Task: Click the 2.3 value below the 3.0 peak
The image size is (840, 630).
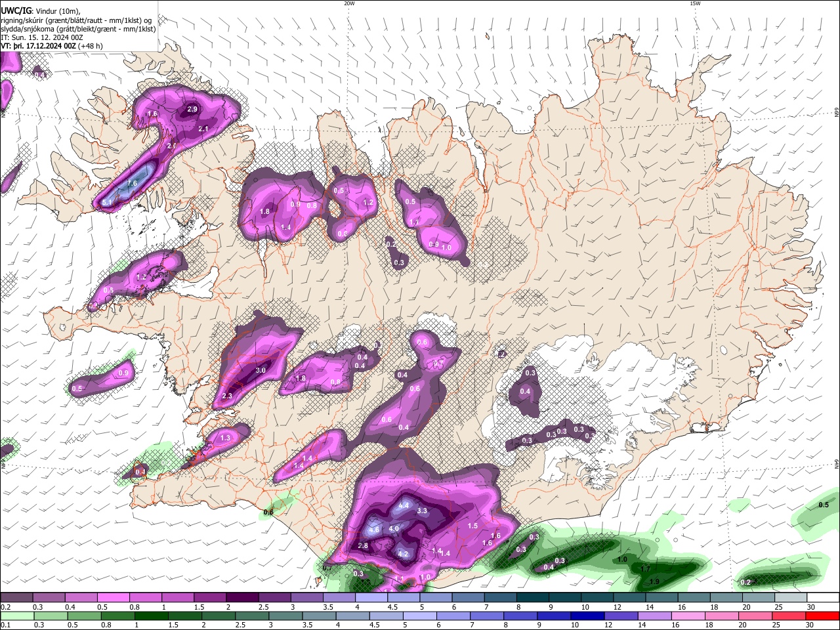Action: click(228, 396)
